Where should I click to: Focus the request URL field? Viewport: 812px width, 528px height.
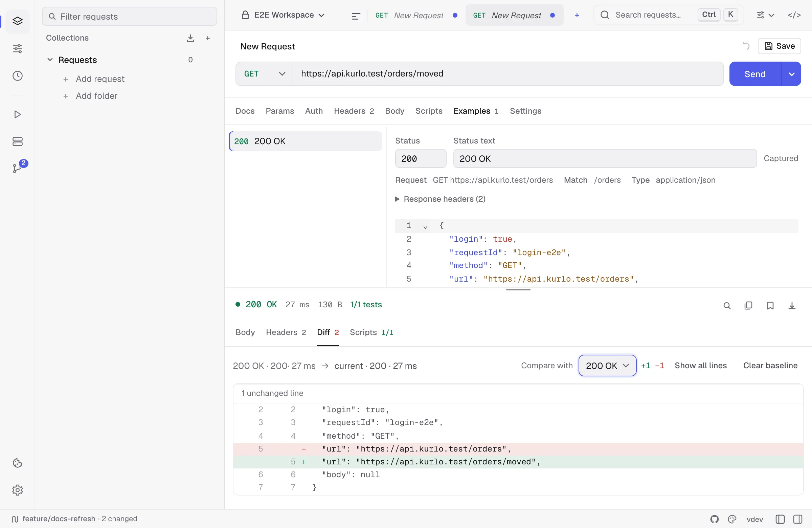click(x=508, y=74)
